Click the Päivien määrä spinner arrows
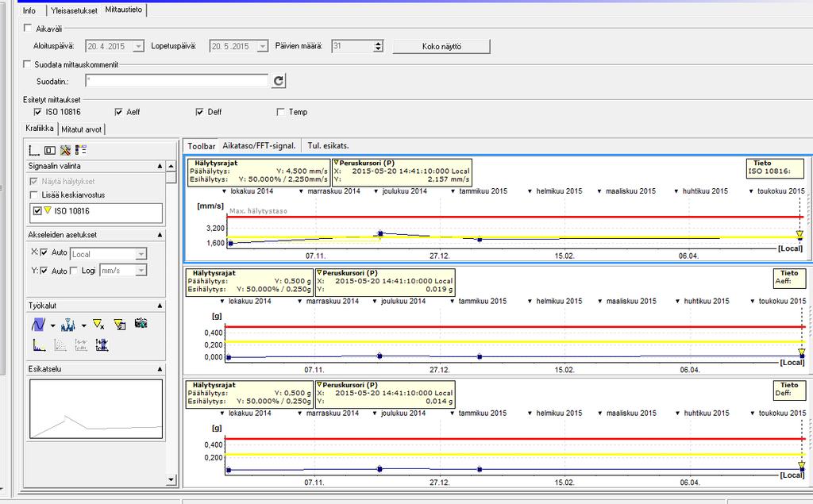 (x=379, y=46)
